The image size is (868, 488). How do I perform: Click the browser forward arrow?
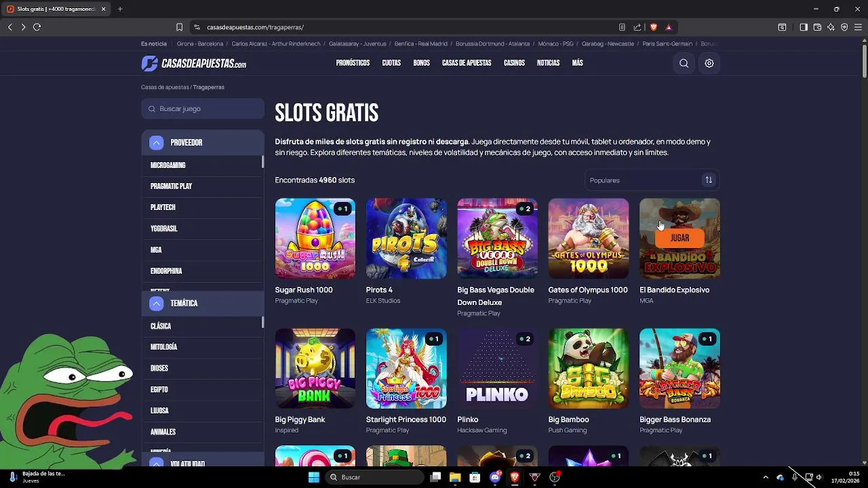tap(23, 27)
